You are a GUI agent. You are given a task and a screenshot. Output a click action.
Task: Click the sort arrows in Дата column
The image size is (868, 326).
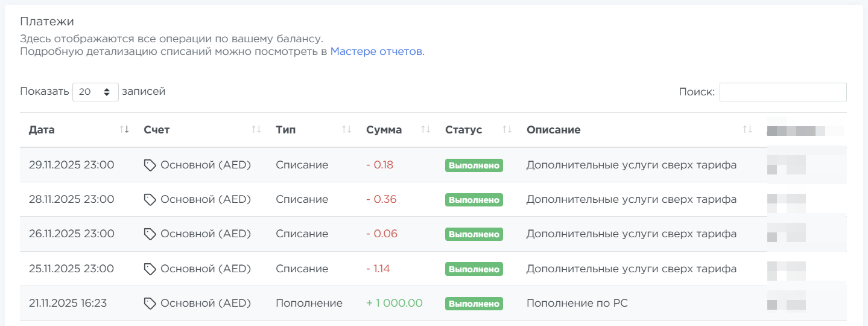pyautogui.click(x=124, y=129)
